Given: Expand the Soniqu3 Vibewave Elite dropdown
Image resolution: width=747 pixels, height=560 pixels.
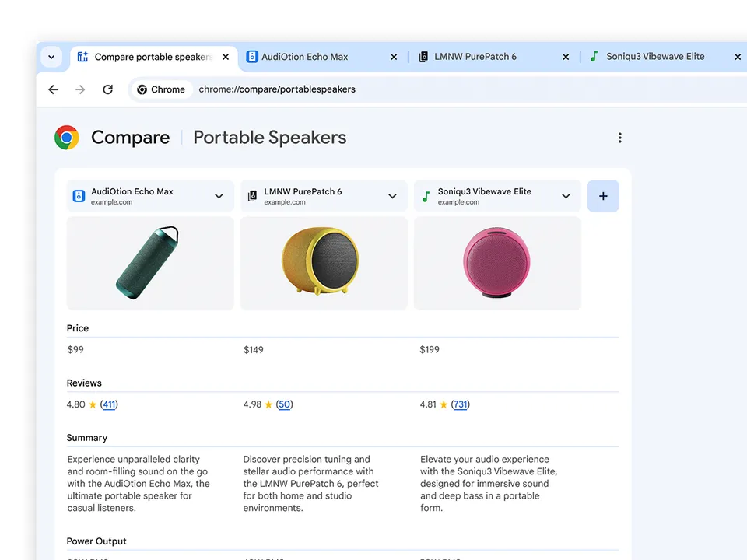Looking at the screenshot, I should tap(566, 196).
